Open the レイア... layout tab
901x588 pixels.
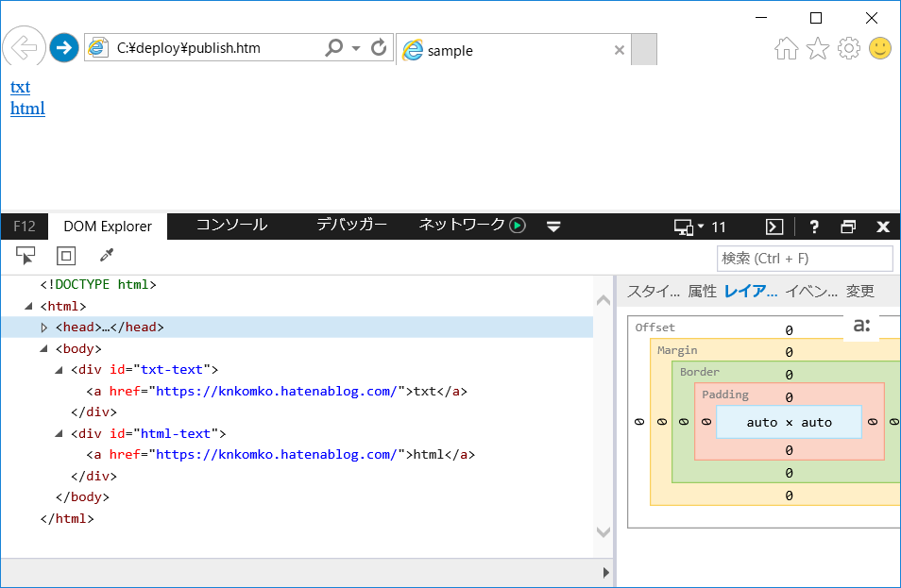click(x=751, y=291)
